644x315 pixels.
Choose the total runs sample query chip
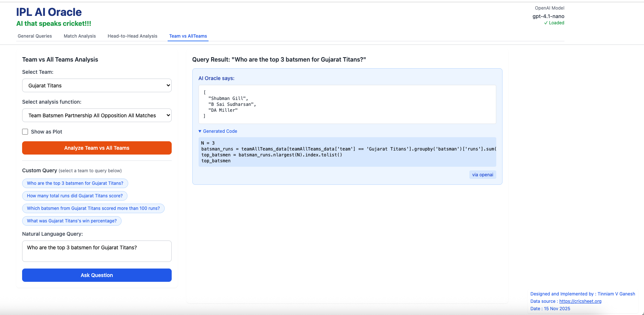point(75,196)
